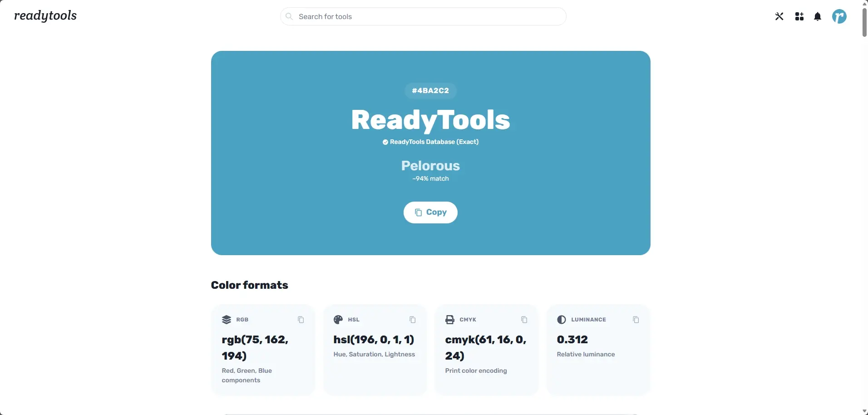The height and width of the screenshot is (415, 868).
Task: Select the rgb(75, 162, 194) value
Action: pyautogui.click(x=255, y=347)
